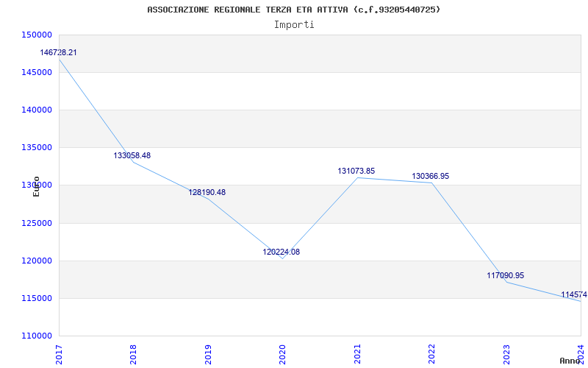
Task: Click the data label 131073.85
Action: [356, 171]
